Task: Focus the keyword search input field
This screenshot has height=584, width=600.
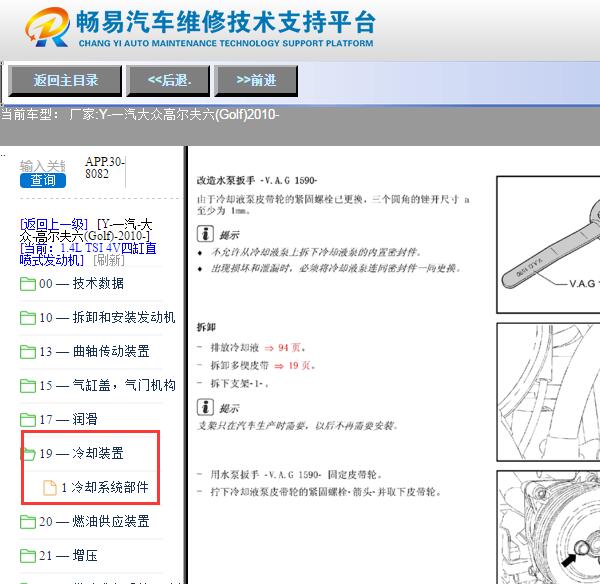Action: pos(42,166)
